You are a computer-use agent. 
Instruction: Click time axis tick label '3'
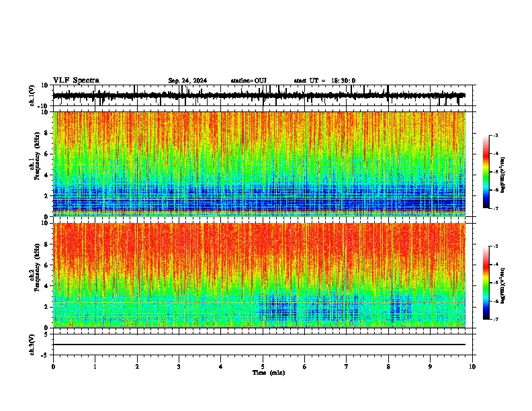pyautogui.click(x=179, y=367)
